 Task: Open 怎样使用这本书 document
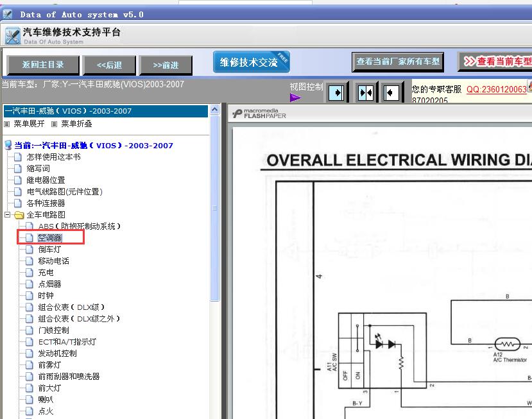click(54, 157)
